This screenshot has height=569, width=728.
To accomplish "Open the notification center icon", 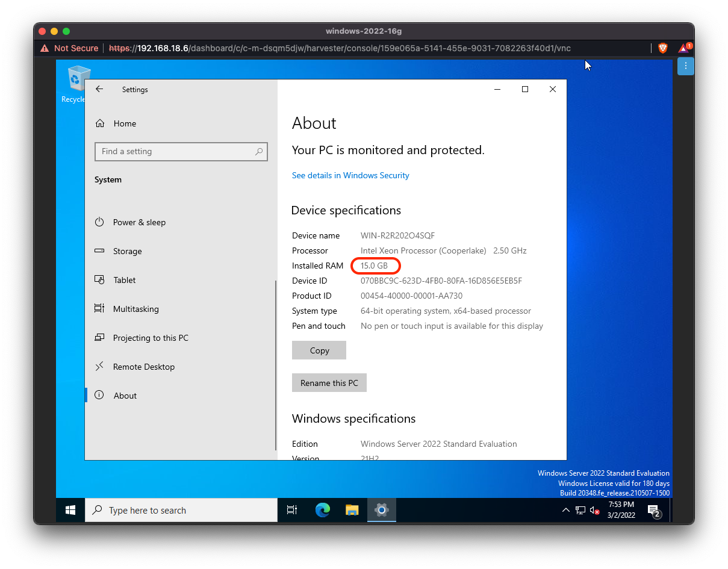I will coord(654,511).
